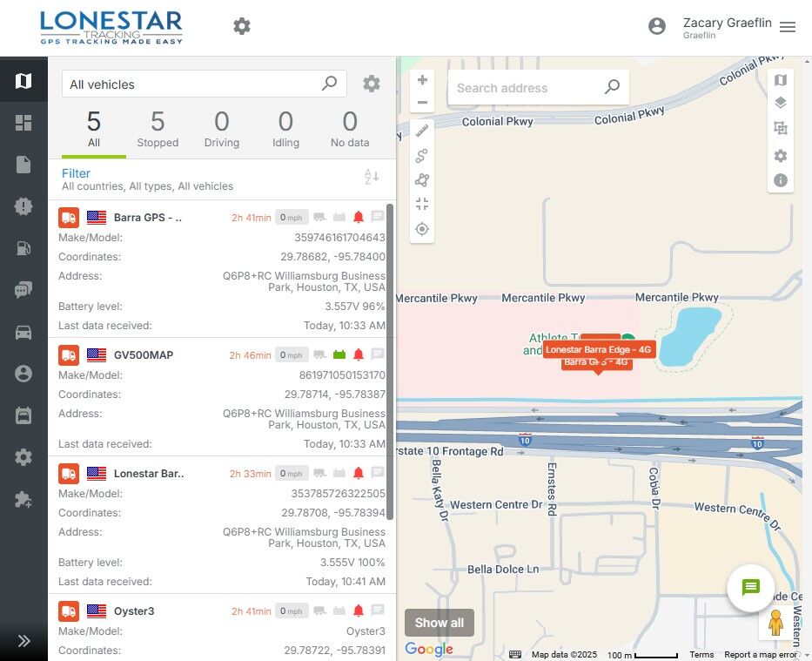Click the GV500MAP truck status icon
This screenshot has width=812, height=661.
pos(320,354)
